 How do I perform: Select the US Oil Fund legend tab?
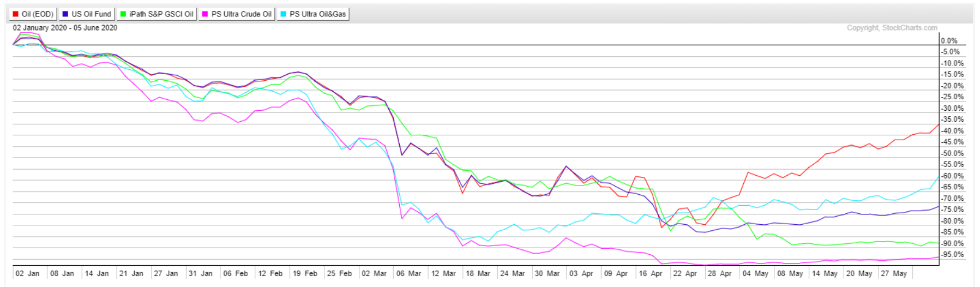click(x=87, y=14)
